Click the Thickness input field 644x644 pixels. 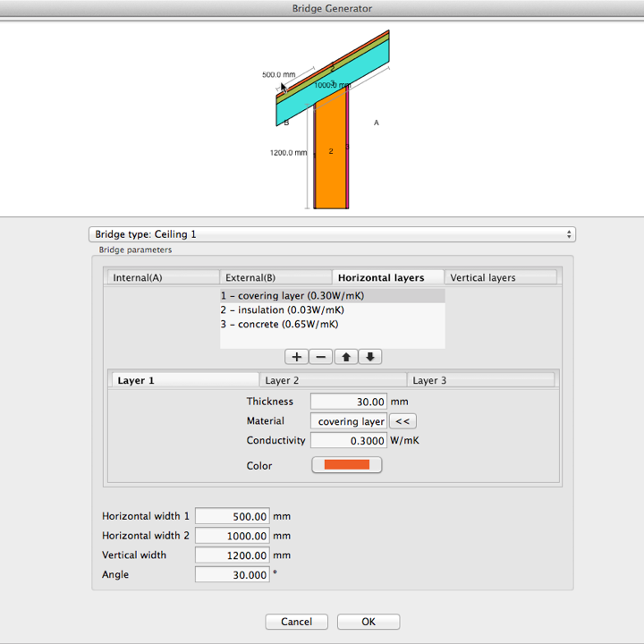click(349, 402)
